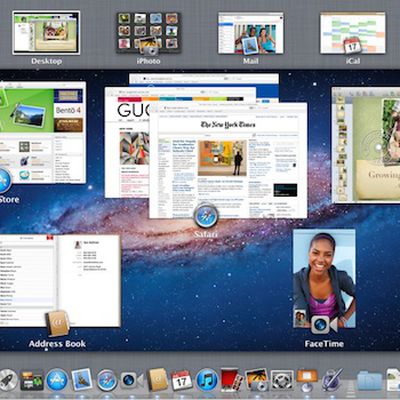Screen dimensions: 400x400
Task: Click Mail stamp icon on Mail space
Action: click(250, 45)
